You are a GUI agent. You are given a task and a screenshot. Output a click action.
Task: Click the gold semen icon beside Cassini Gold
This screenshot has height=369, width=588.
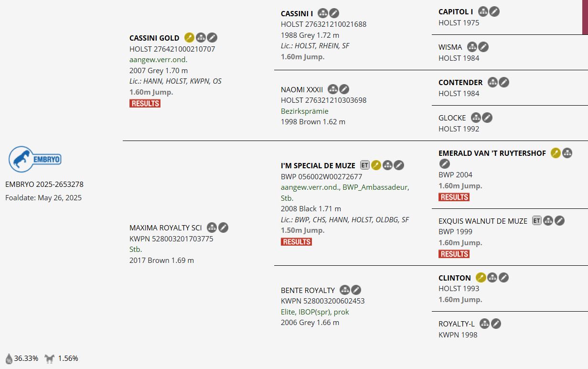pyautogui.click(x=189, y=38)
